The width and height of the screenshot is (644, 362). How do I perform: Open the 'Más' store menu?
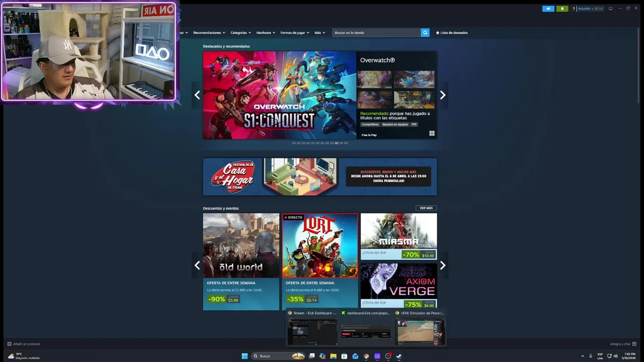[x=319, y=33]
